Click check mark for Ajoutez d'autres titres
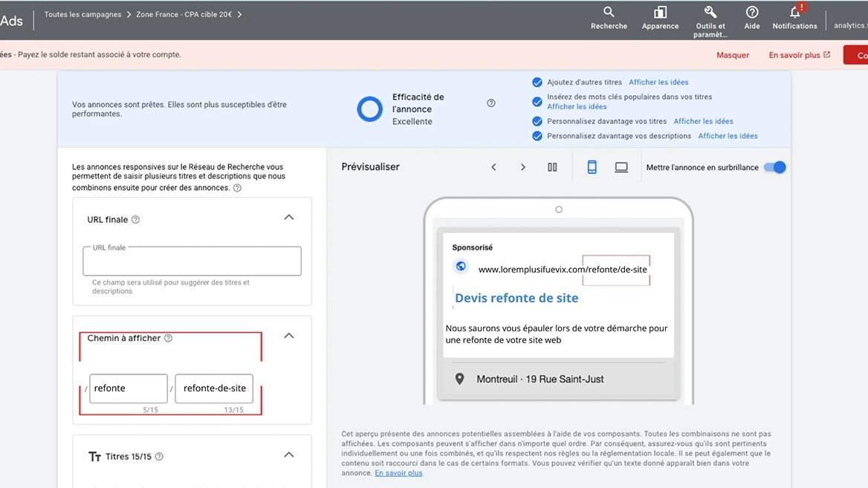 pyautogui.click(x=537, y=82)
